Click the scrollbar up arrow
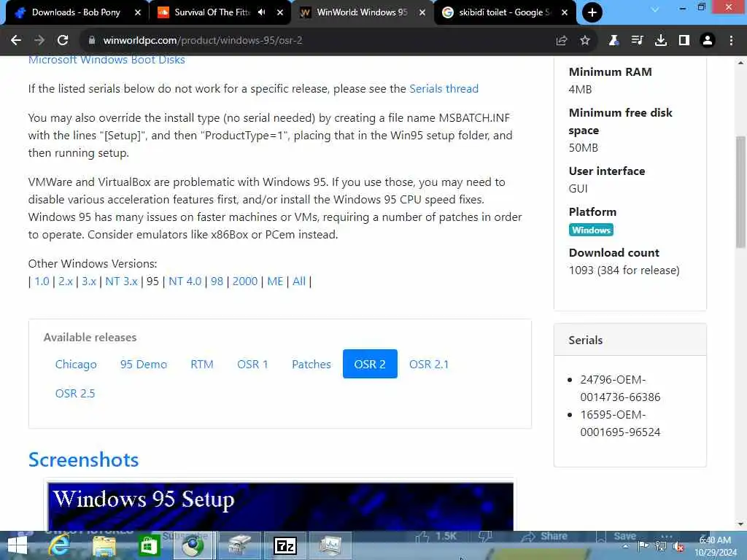The image size is (747, 560). [741, 63]
